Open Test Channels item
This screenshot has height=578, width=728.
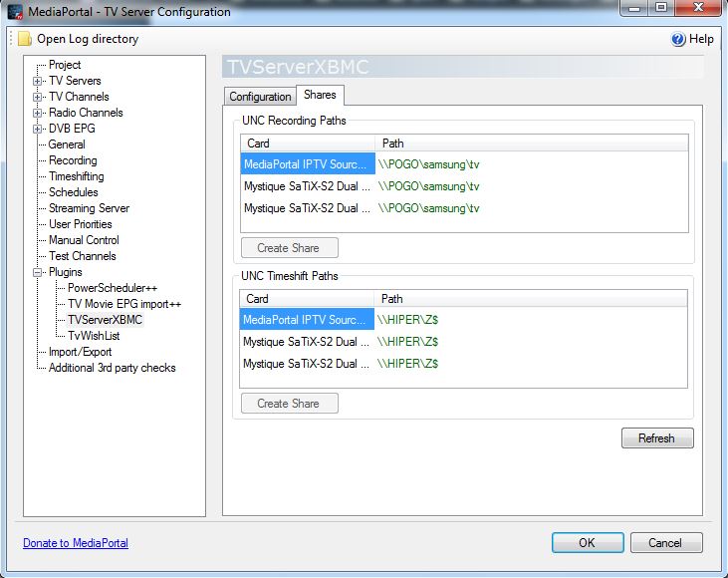point(83,256)
